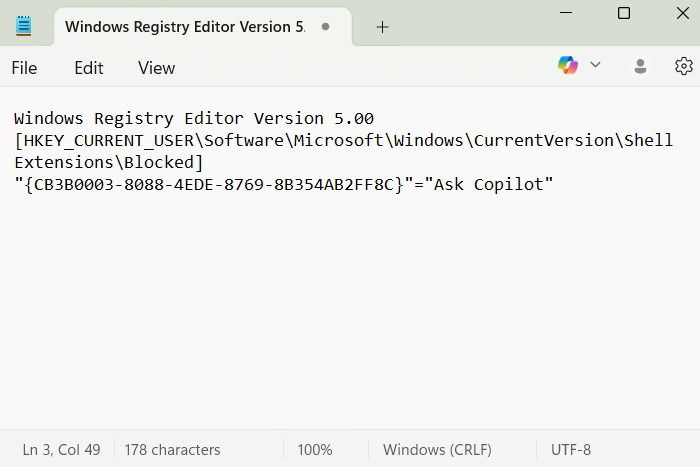Open the Copilot icon in the toolbar

(568, 66)
